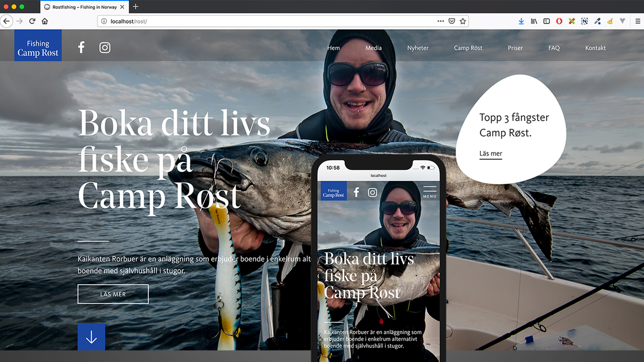Image resolution: width=644 pixels, height=362 pixels.
Task: Reload the page
Action: click(x=32, y=21)
